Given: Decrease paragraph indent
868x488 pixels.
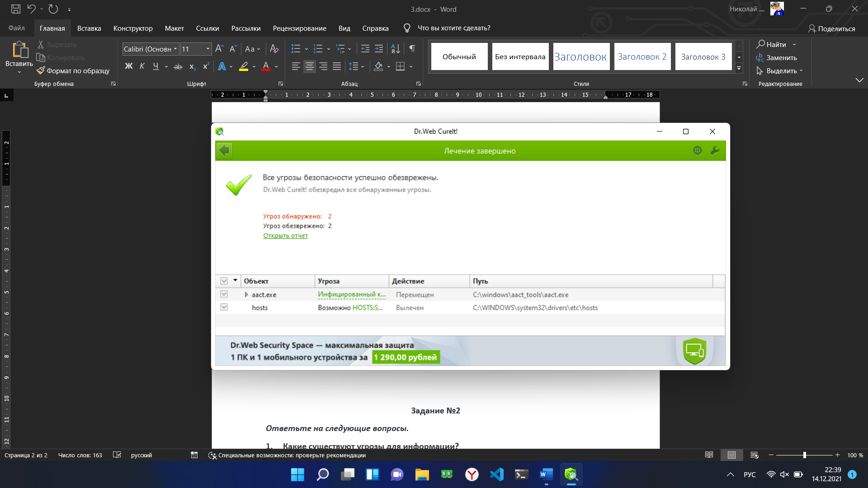Looking at the screenshot, I should pos(365,49).
